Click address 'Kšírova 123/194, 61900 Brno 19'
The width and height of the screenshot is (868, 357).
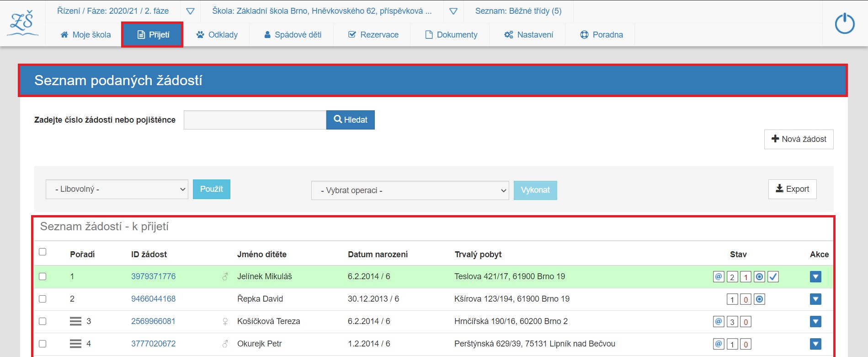(512, 299)
